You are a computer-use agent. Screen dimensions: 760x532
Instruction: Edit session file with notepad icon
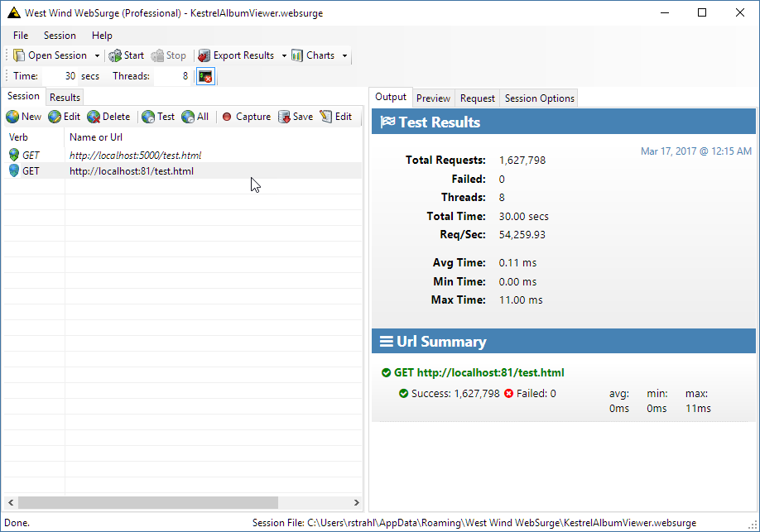336,117
